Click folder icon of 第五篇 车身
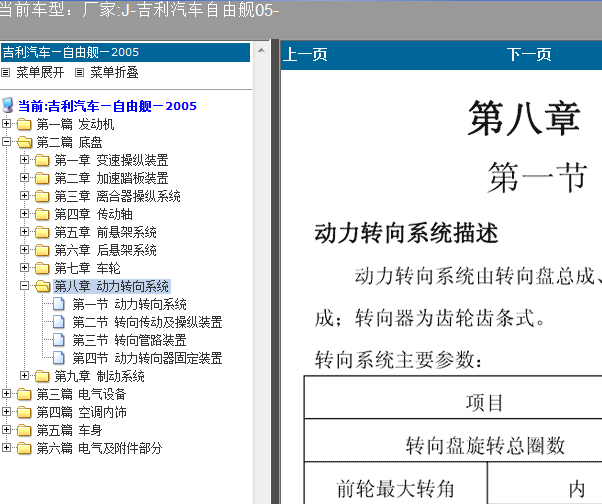 (x=24, y=430)
